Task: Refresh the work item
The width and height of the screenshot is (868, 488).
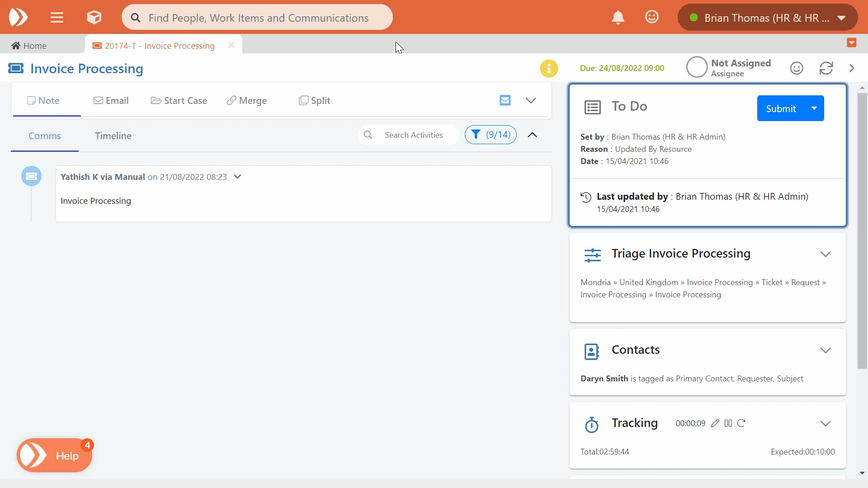Action: click(x=826, y=68)
